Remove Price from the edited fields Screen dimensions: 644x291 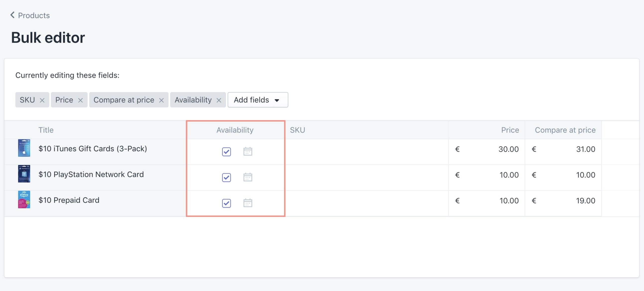pos(81,100)
